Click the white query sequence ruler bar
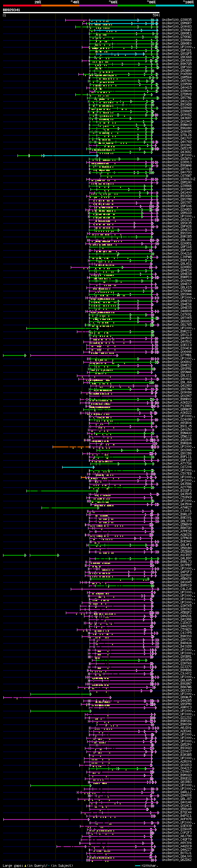197x868 pixels. tap(81, 13)
